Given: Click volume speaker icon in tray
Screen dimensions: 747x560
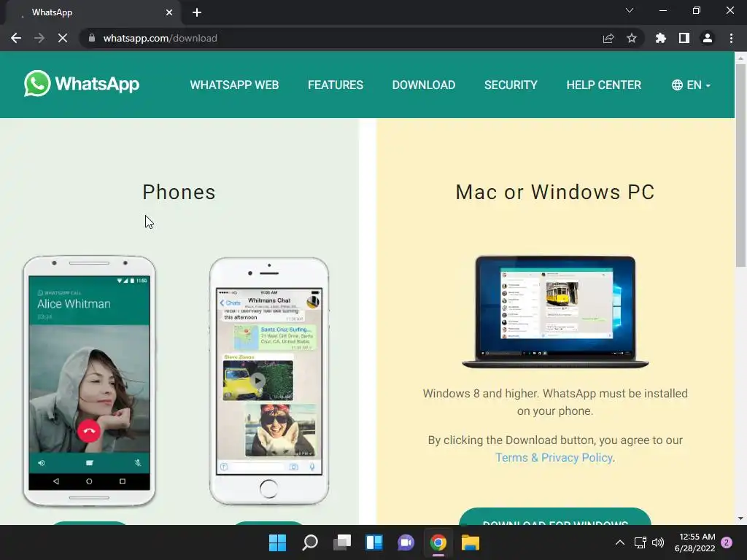Looking at the screenshot, I should pyautogui.click(x=658, y=542).
